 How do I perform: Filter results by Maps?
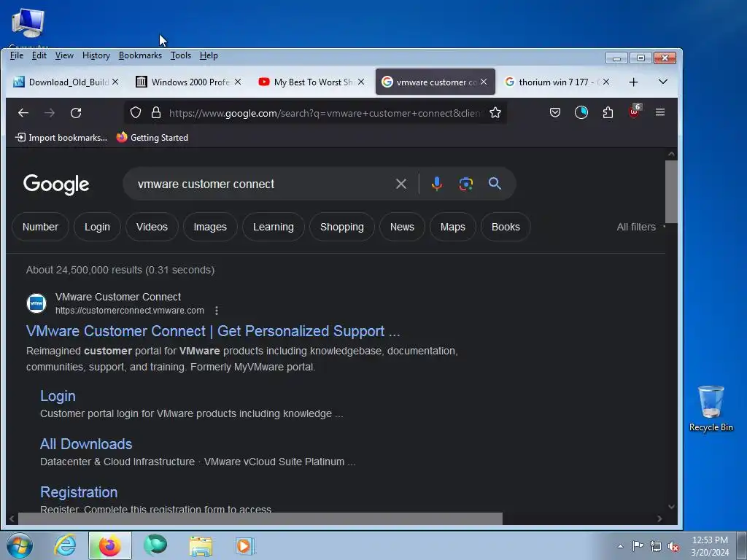(x=452, y=227)
